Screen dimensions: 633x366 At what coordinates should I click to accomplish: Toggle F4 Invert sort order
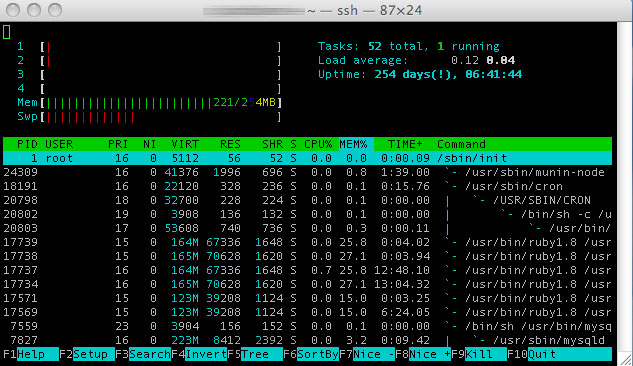(x=199, y=354)
